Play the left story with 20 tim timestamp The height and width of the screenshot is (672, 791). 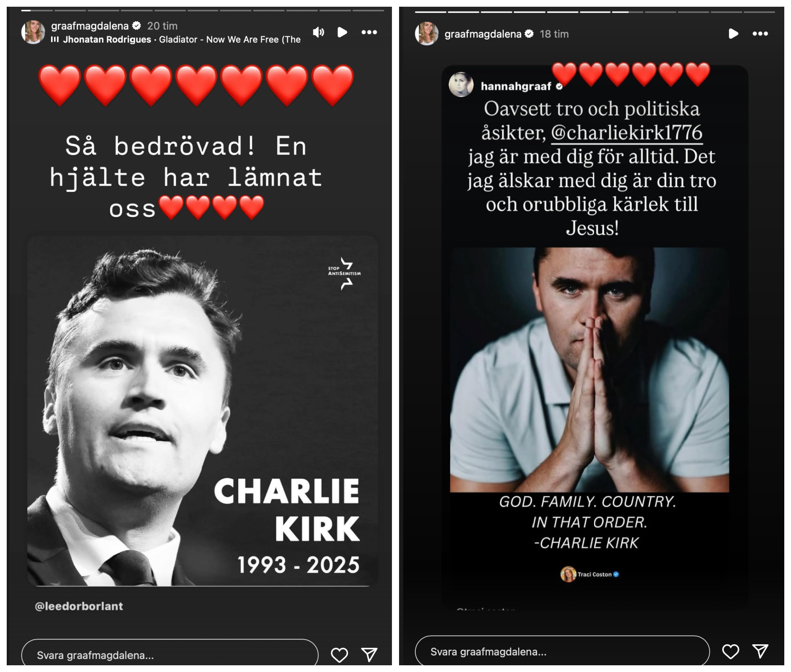tap(342, 32)
